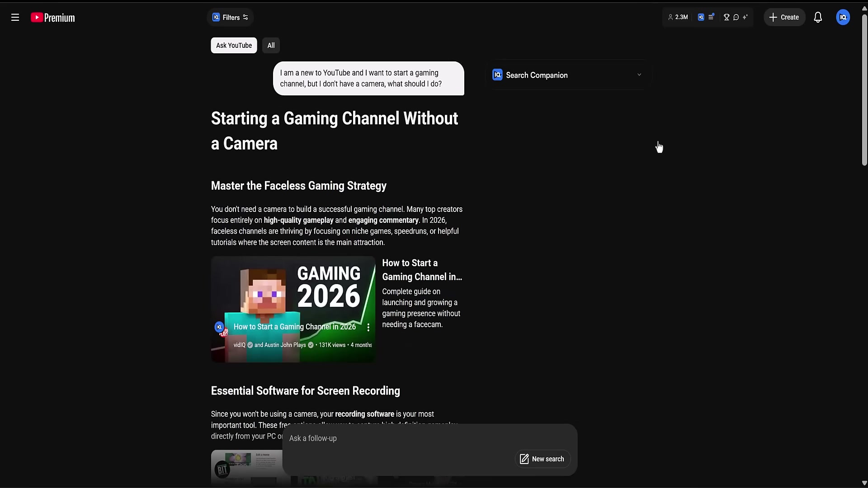868x488 pixels.
Task: Click the 'Essential Software for Screen Recording' heading
Action: (306, 391)
